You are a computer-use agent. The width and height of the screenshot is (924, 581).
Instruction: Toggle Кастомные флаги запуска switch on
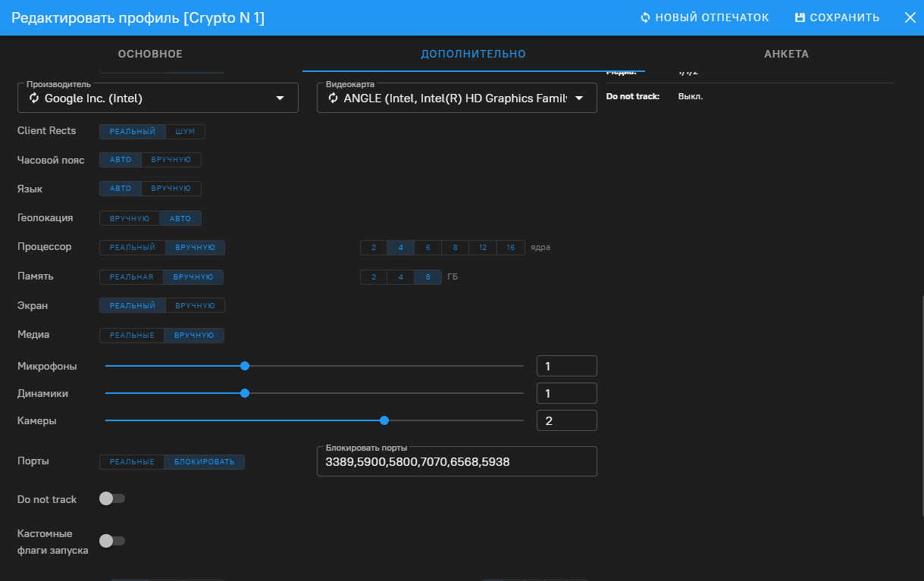pos(112,541)
